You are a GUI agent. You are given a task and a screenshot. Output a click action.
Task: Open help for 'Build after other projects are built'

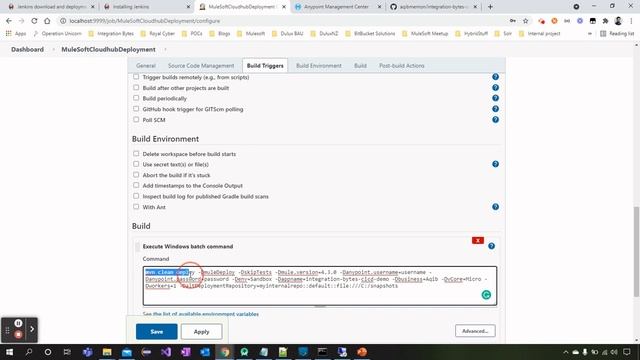click(495, 87)
